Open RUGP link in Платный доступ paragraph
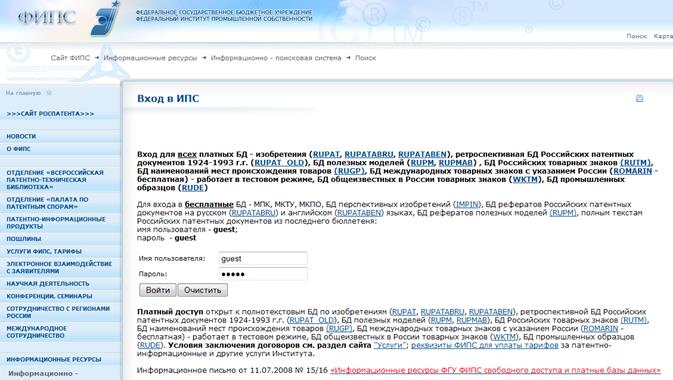673x380 pixels. 339,328
